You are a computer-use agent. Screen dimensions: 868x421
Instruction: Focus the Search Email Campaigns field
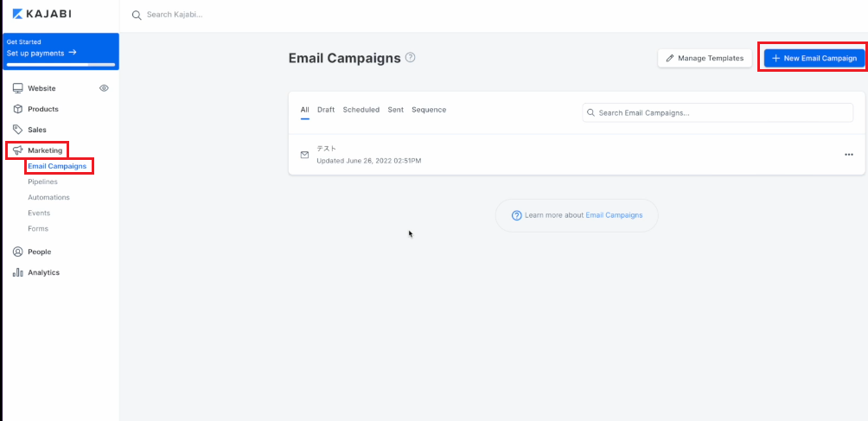(718, 113)
